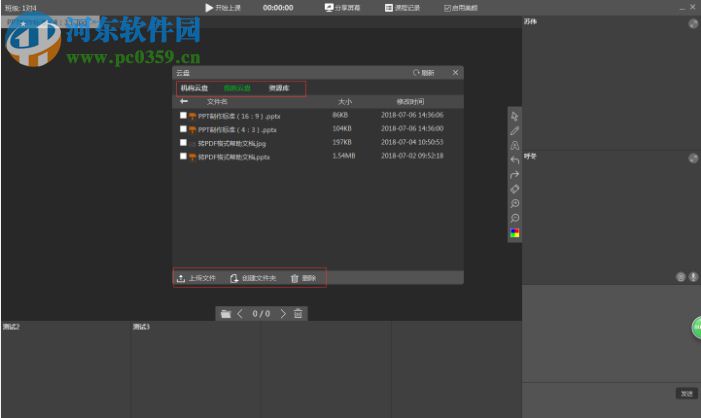Click the 4:3 .pptx file name
The width and height of the screenshot is (701, 418).
[x=237, y=130]
